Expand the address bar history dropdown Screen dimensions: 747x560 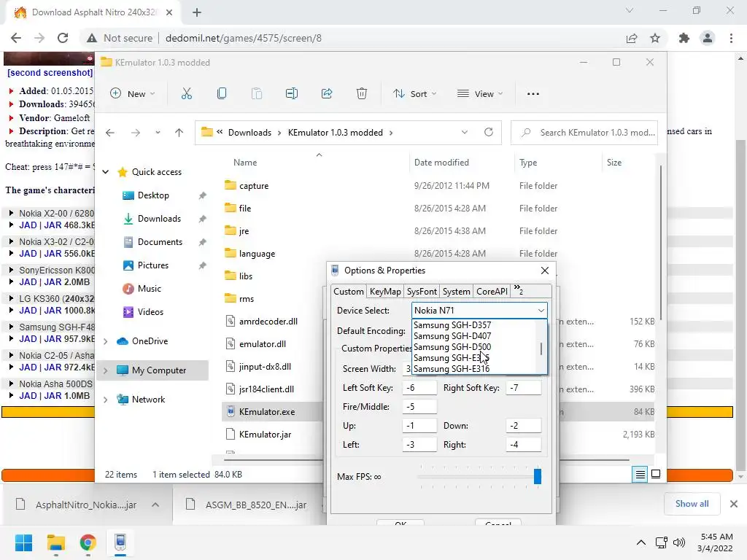point(465,133)
